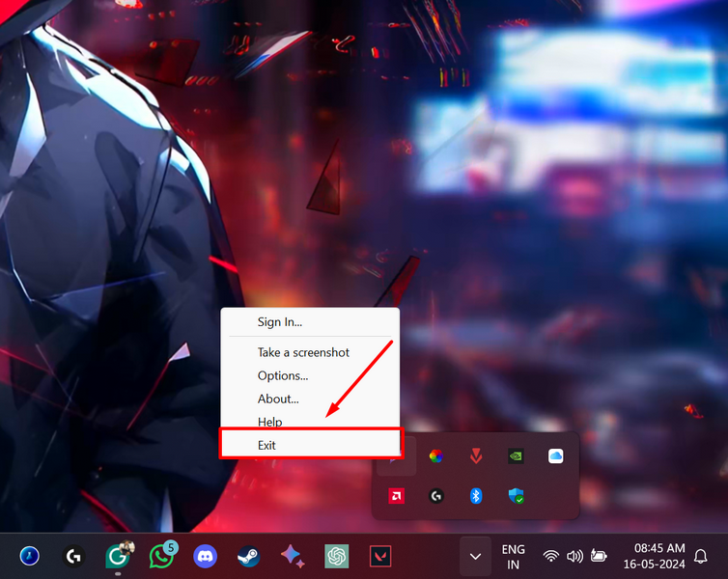
Task: Open the clock showing 08:45 AM
Action: pyautogui.click(x=659, y=556)
